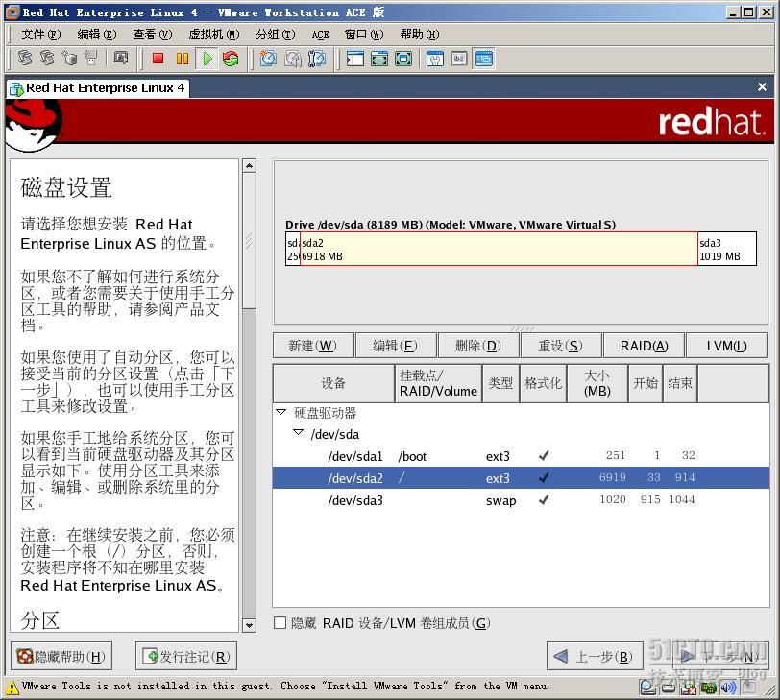Click the RAID(A) button
The width and height of the screenshot is (780, 700).
644,346
